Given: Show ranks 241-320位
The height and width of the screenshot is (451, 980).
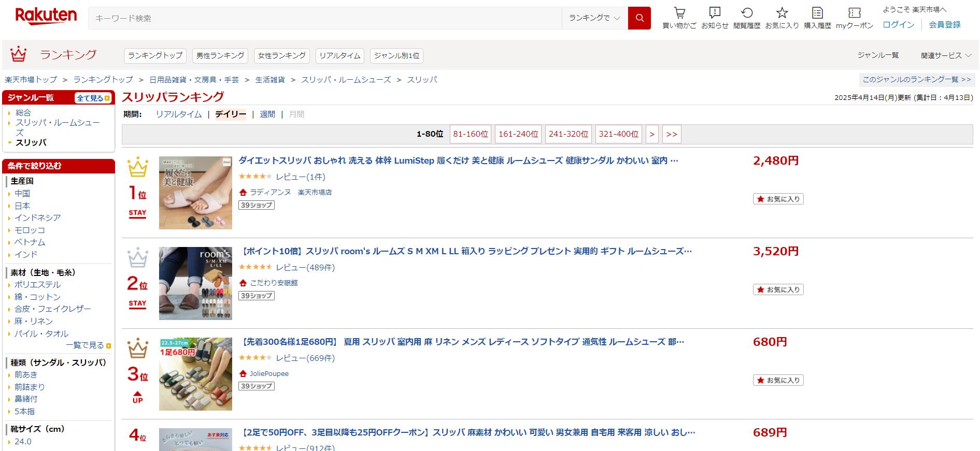Looking at the screenshot, I should coord(569,134).
